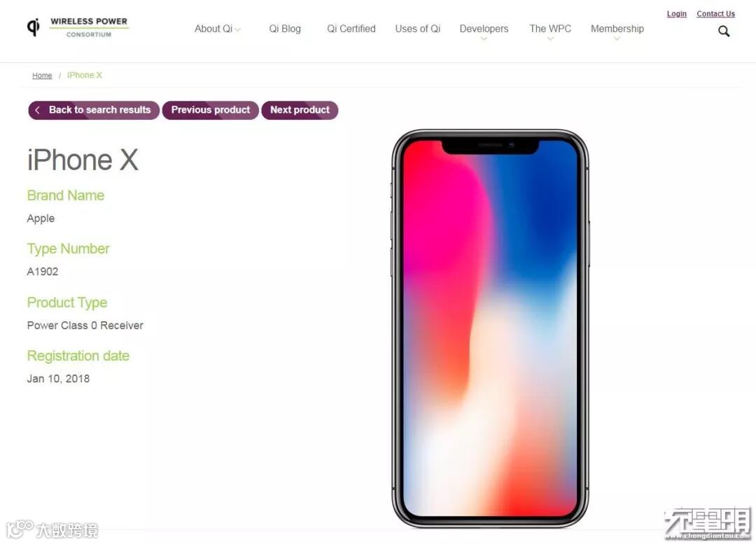Expand the chevron under Membership

pyautogui.click(x=617, y=39)
